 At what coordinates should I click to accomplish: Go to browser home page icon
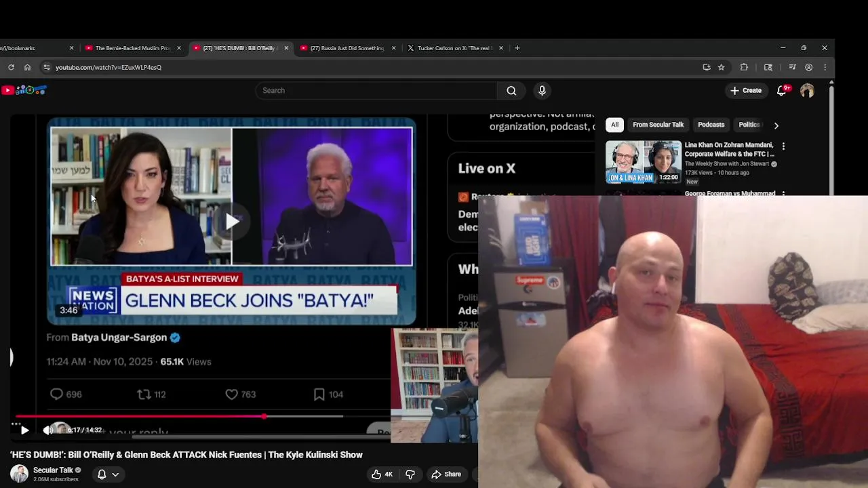click(x=27, y=67)
